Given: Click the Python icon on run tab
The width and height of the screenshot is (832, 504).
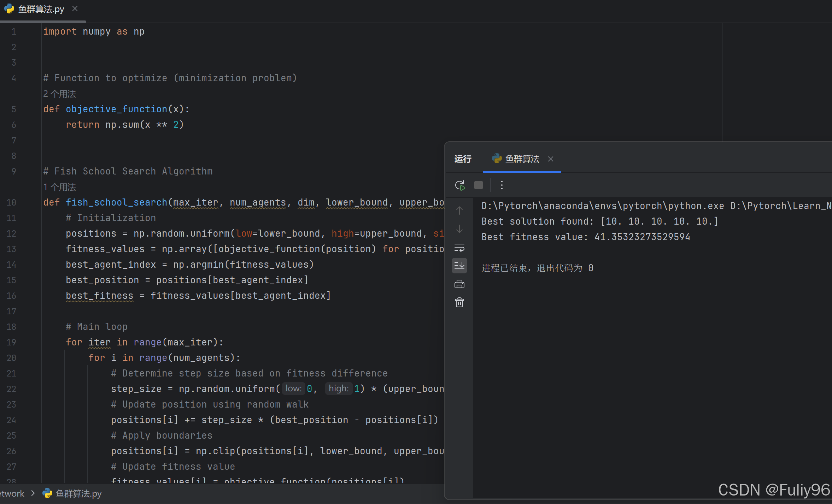Looking at the screenshot, I should (497, 159).
